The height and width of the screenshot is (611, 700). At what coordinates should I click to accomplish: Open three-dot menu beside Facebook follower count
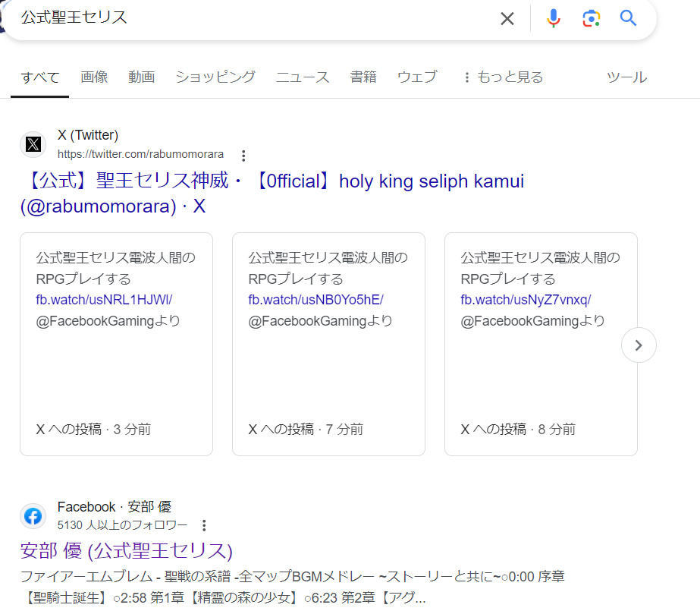pyautogui.click(x=204, y=525)
